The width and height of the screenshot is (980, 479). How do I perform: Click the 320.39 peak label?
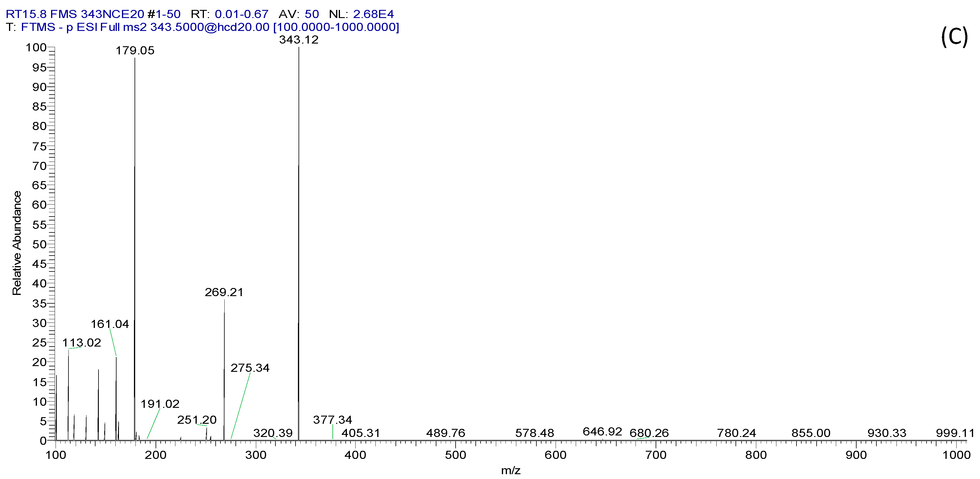click(x=273, y=433)
